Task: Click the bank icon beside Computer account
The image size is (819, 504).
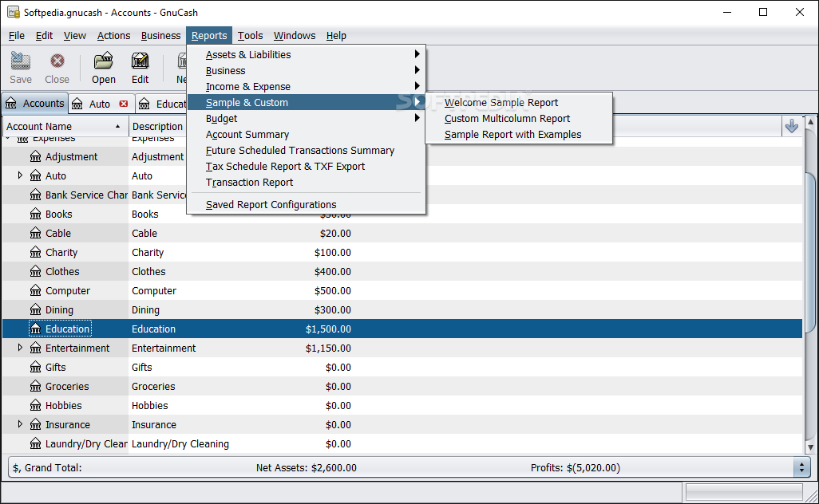Action: point(35,290)
